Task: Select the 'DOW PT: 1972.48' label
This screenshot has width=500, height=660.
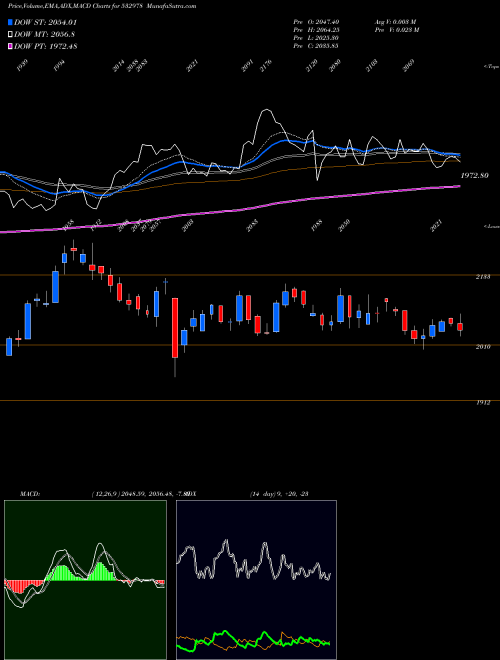Action: 45,46
